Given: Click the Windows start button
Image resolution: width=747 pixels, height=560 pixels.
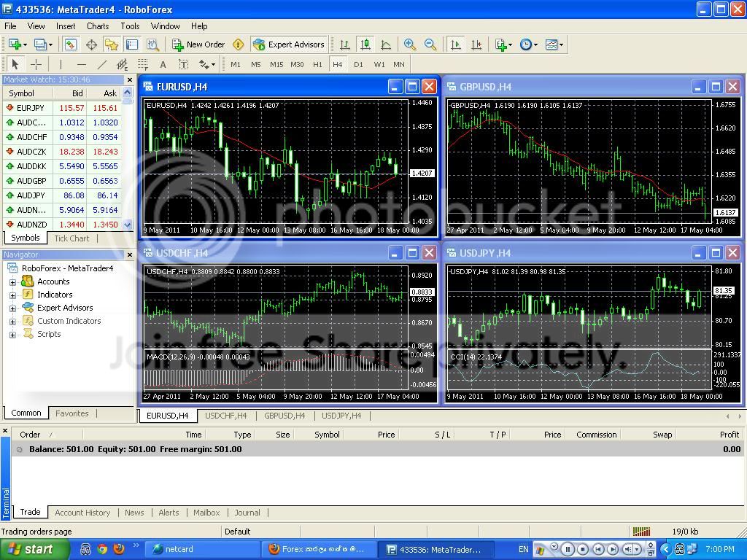Looking at the screenshot, I should pos(34,550).
